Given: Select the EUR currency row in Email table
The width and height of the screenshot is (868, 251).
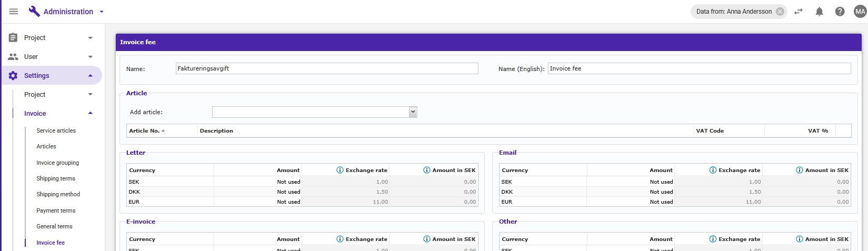Looking at the screenshot, I should (x=675, y=202).
